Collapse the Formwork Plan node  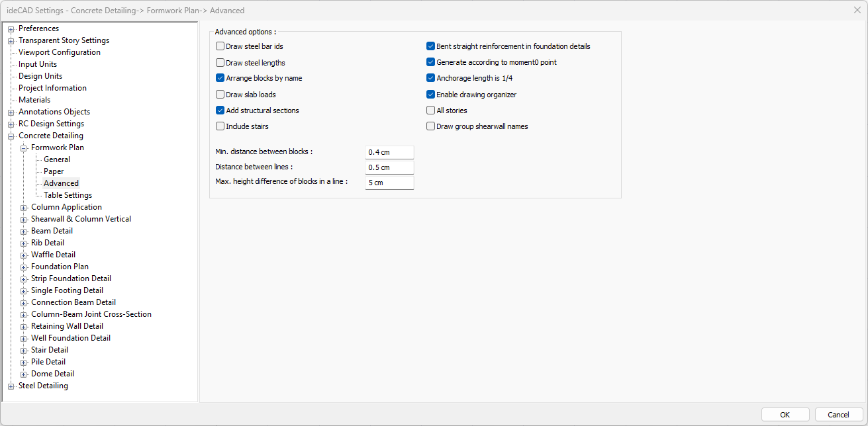(24, 148)
